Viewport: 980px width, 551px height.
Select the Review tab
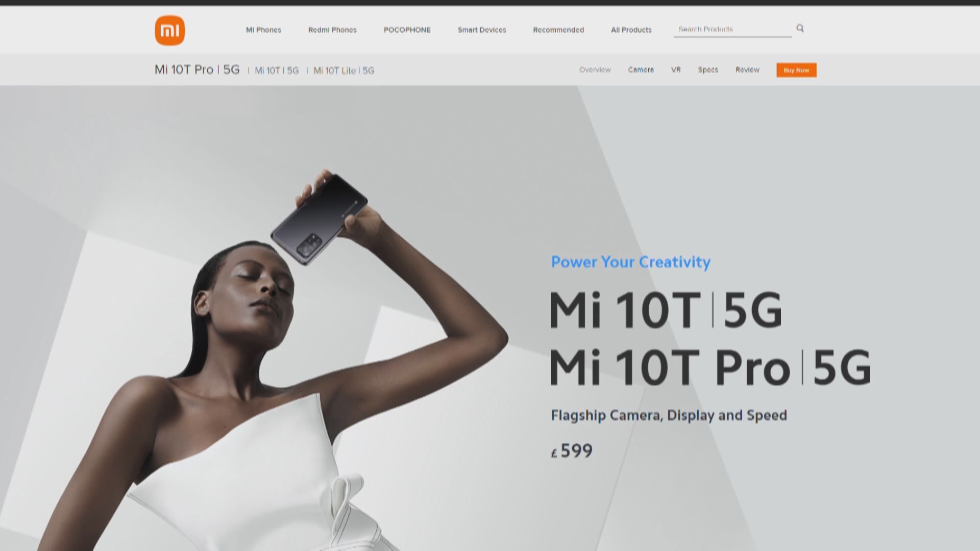click(747, 70)
